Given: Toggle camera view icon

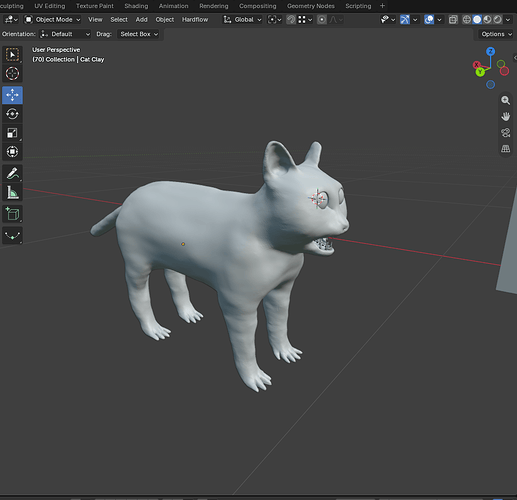Looking at the screenshot, I should 505,133.
